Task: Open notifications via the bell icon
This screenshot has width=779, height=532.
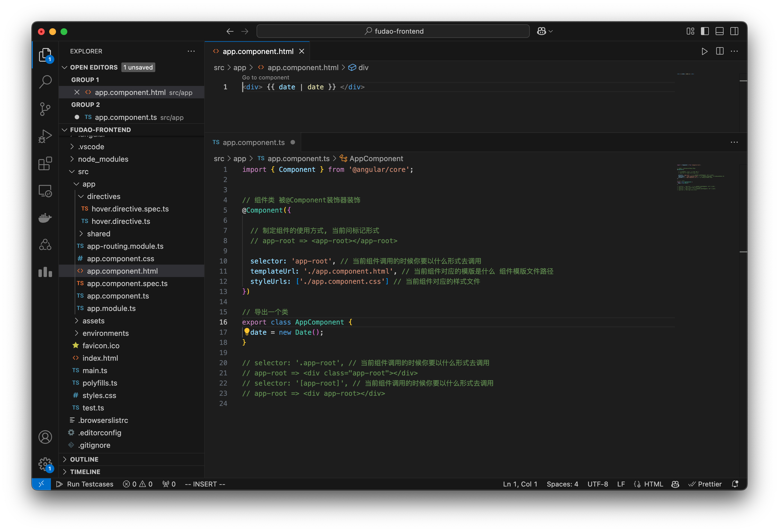Action: pyautogui.click(x=735, y=484)
